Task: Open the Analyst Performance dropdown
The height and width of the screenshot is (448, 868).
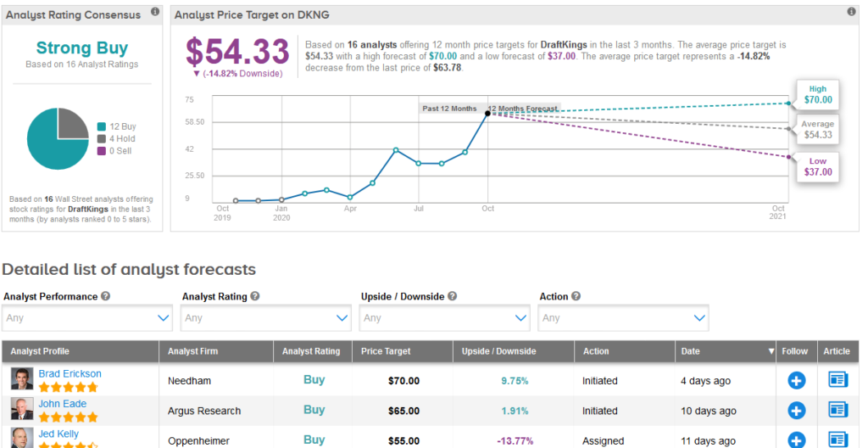Action: (87, 318)
